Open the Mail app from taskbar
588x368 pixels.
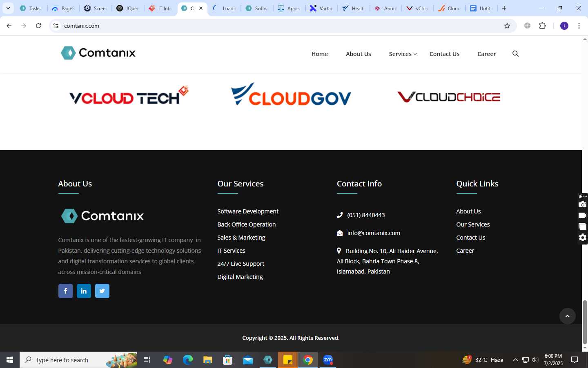click(x=248, y=360)
